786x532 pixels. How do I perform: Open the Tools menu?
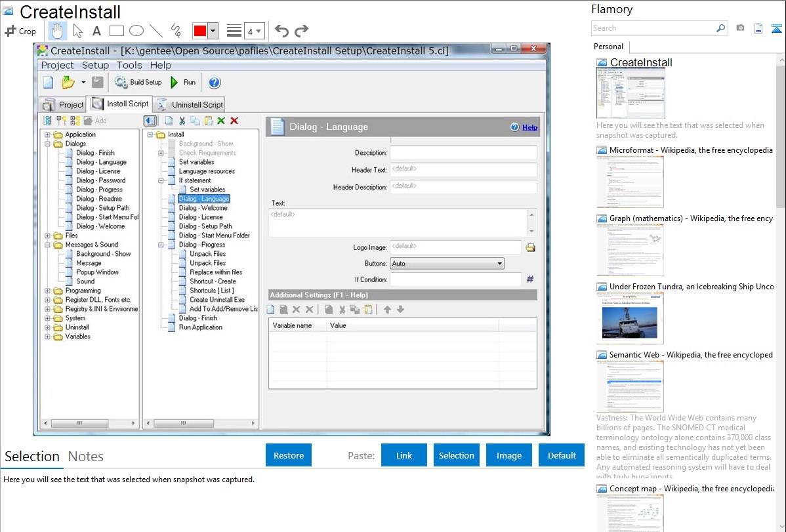(129, 65)
